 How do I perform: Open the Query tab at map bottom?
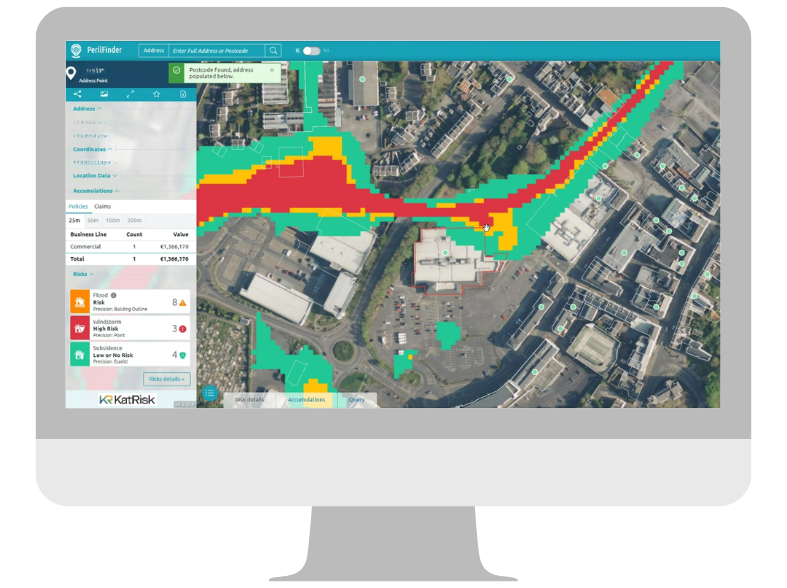[x=357, y=400]
